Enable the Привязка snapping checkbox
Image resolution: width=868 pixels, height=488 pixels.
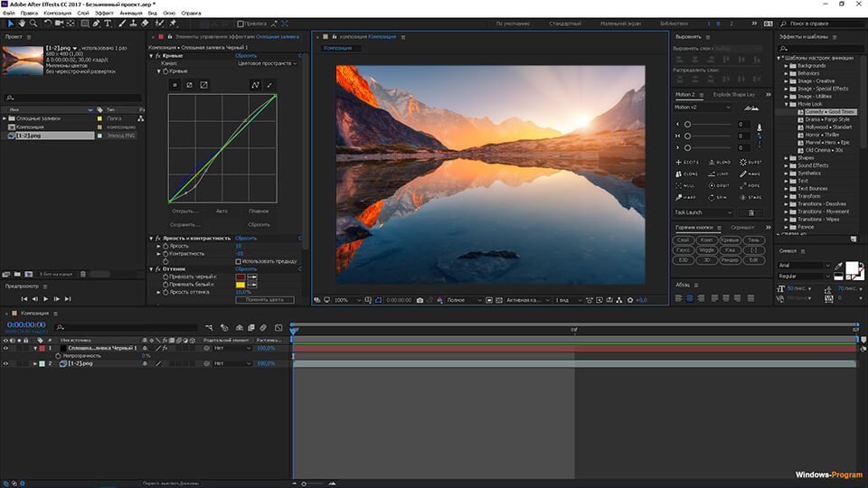[241, 23]
